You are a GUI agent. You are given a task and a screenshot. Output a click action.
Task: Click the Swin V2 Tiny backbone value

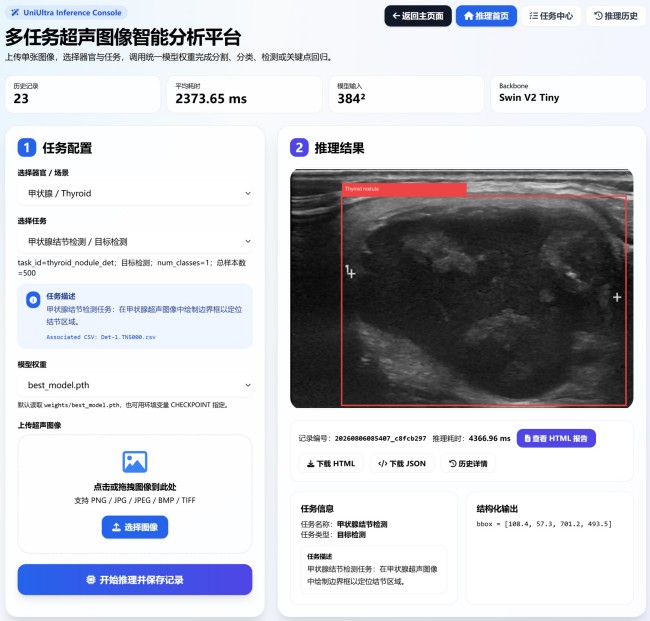click(x=529, y=98)
